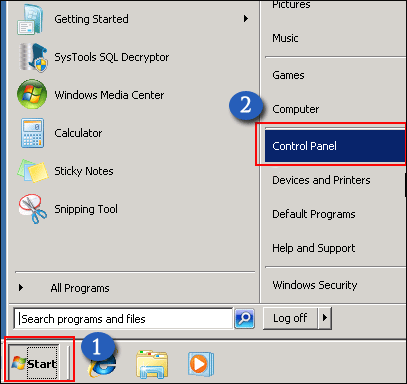Click the Start button
The width and height of the screenshot is (407, 384).
tap(34, 363)
